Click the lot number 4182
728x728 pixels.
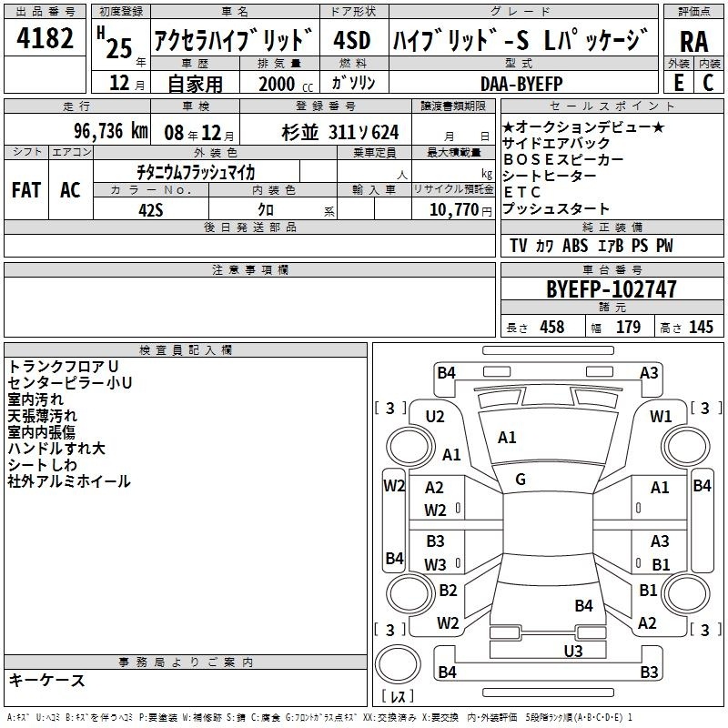pos(45,38)
